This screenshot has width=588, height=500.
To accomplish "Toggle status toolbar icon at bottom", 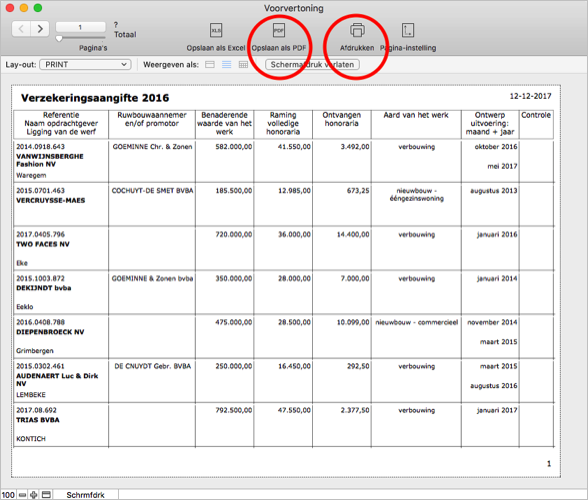I will (46, 495).
